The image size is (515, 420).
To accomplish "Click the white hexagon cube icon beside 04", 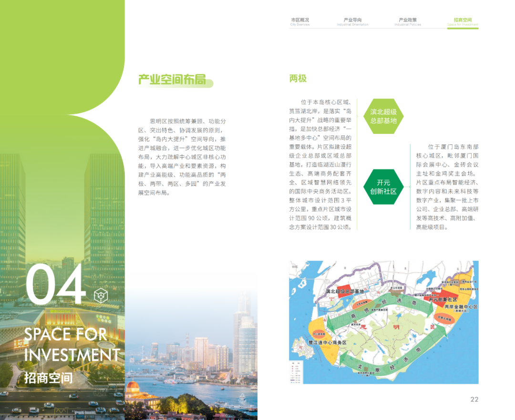I will pyautogui.click(x=100, y=296).
